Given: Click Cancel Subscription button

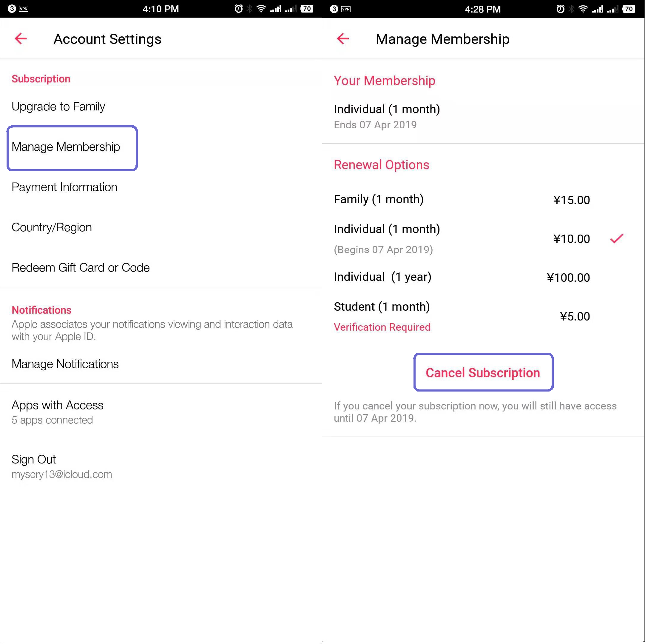Looking at the screenshot, I should (483, 372).
